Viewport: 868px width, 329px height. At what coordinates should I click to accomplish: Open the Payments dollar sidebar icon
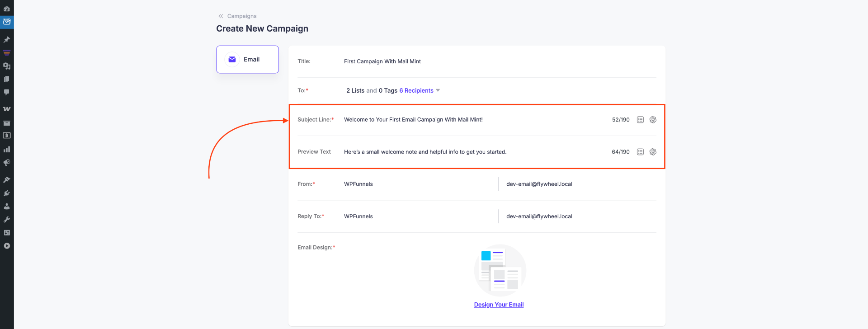pyautogui.click(x=7, y=136)
